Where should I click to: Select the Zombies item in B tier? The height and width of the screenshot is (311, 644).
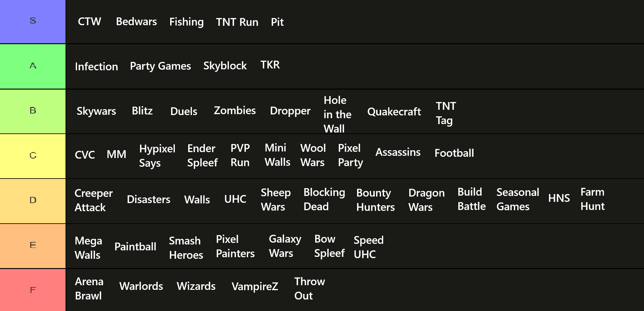click(235, 111)
